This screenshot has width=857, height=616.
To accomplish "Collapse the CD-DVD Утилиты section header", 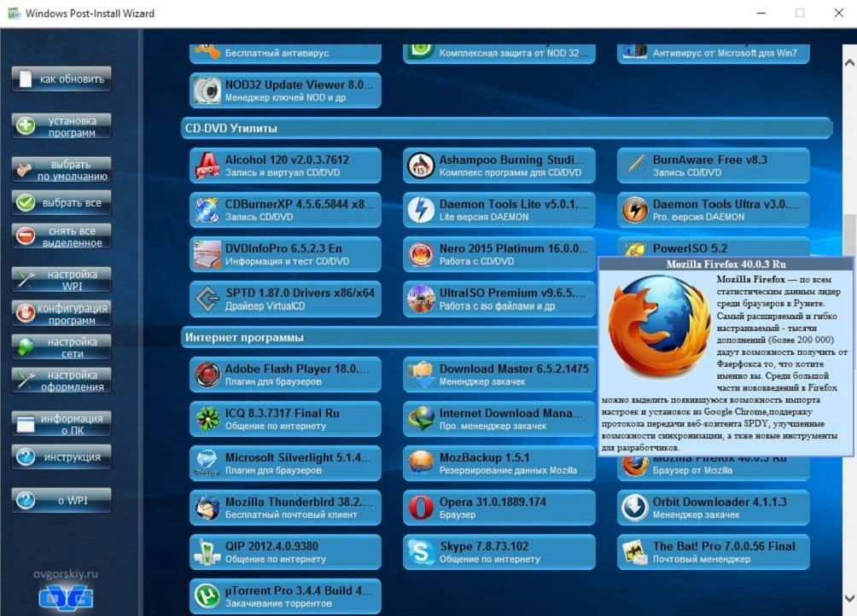I will 507,126.
